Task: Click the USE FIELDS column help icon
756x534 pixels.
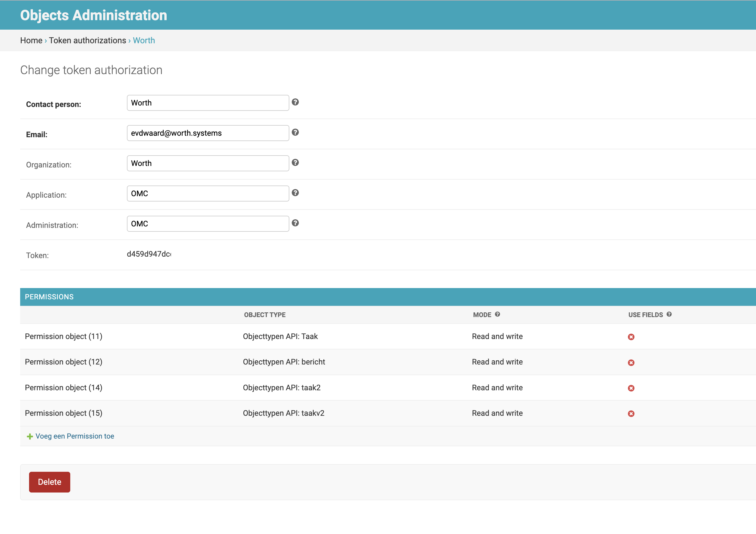Action: pos(669,314)
